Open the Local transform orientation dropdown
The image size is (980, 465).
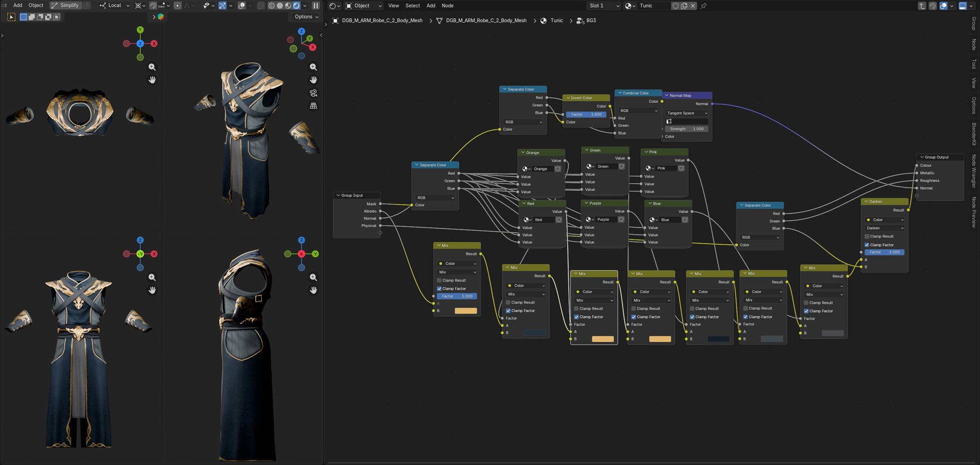(114, 6)
